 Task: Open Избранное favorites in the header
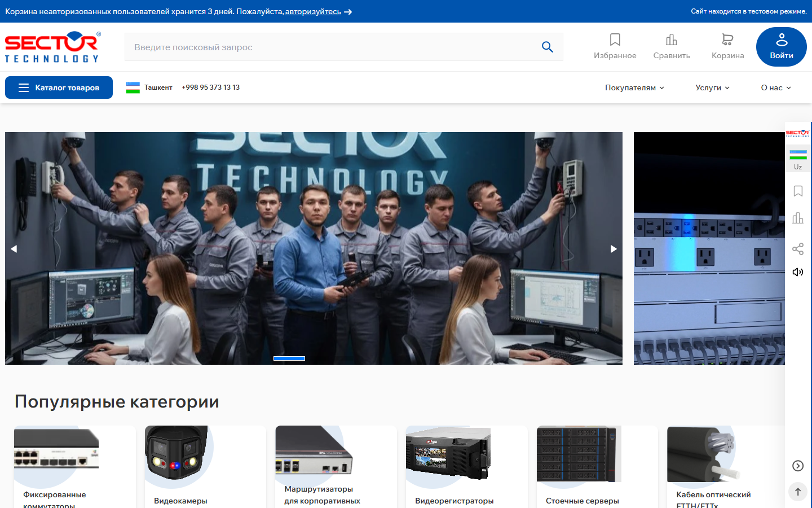coord(615,47)
